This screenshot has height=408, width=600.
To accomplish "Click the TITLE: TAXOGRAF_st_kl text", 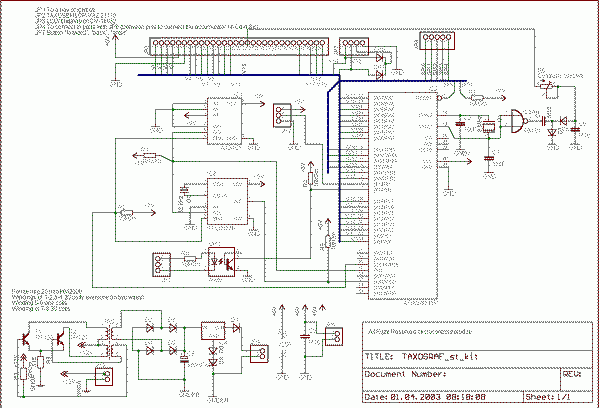I will (x=421, y=357).
